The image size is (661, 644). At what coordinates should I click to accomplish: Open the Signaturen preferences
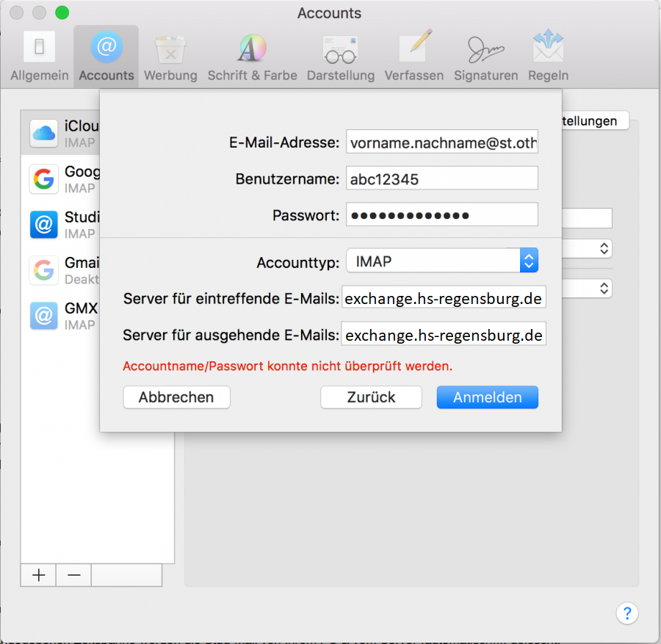point(485,57)
